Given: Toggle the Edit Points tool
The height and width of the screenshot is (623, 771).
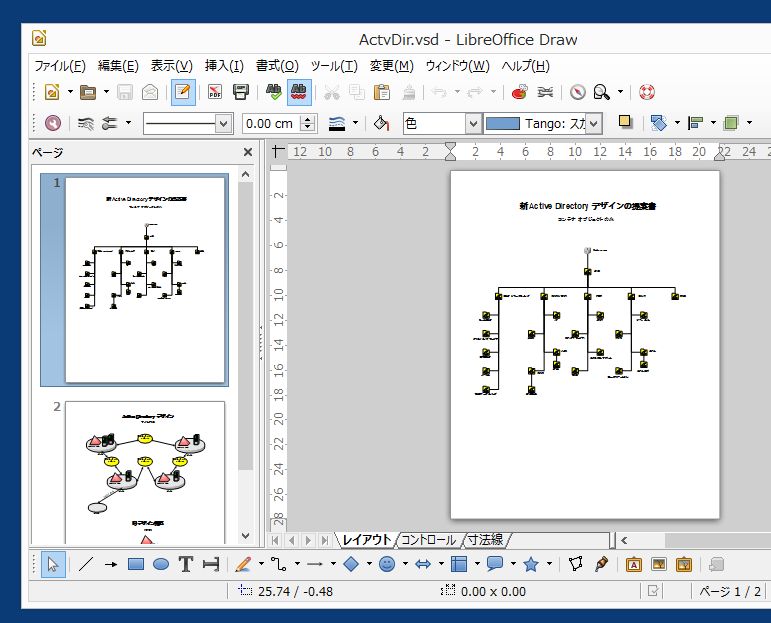Looking at the screenshot, I should click(576, 564).
